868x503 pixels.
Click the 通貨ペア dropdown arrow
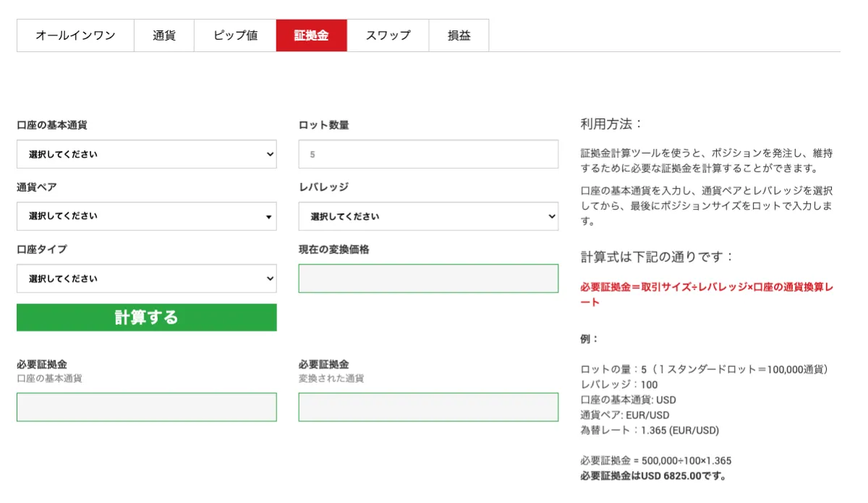click(268, 216)
